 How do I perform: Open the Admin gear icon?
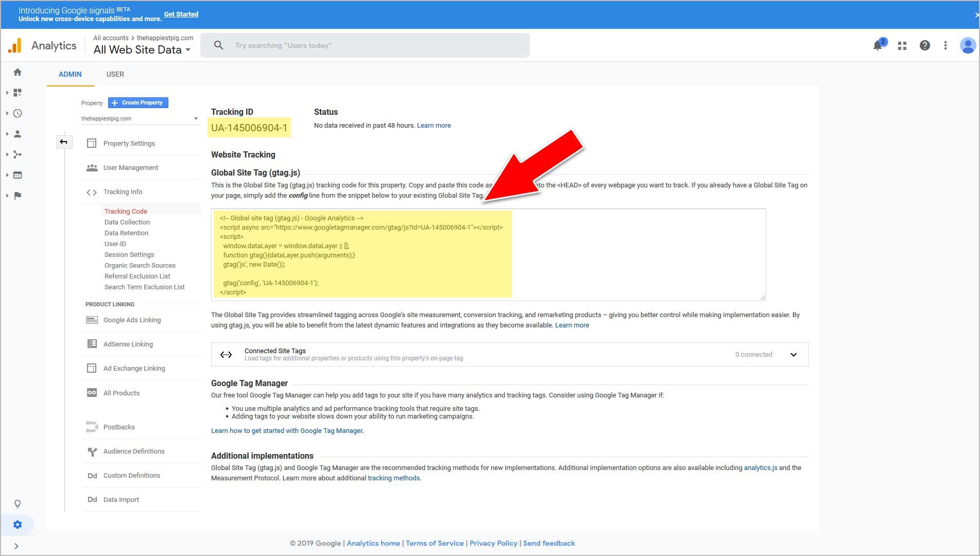pyautogui.click(x=18, y=525)
